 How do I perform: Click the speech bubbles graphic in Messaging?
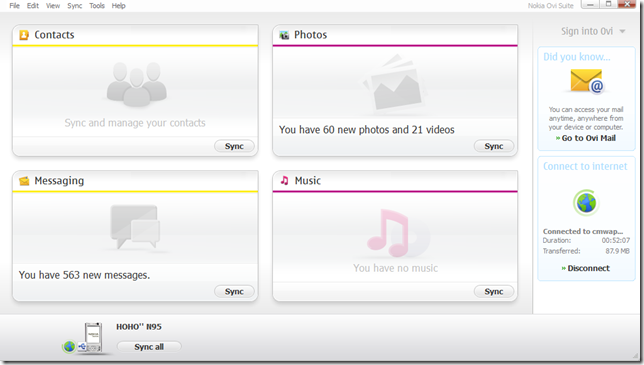click(x=135, y=227)
